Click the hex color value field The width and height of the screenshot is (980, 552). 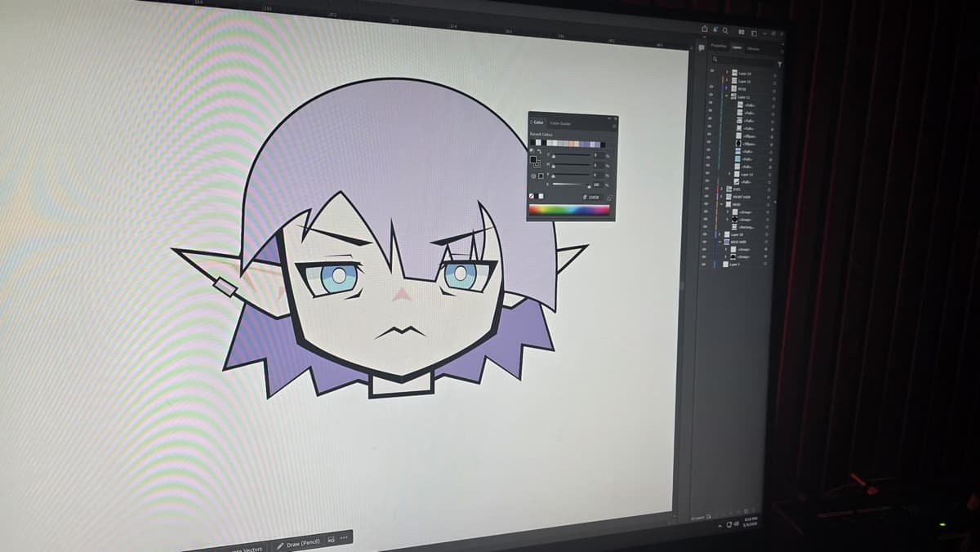(x=594, y=197)
